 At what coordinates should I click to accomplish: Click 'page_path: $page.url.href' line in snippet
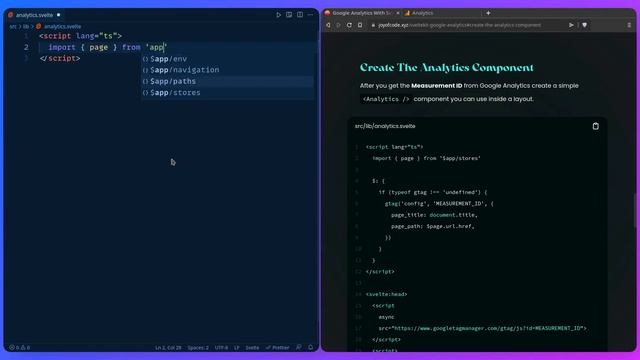pyautogui.click(x=432, y=226)
